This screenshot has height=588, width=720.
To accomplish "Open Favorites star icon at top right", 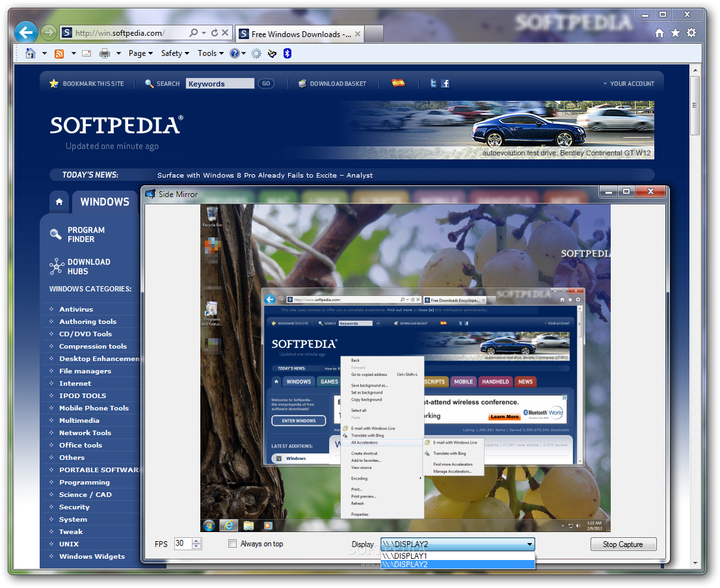I will [x=676, y=33].
